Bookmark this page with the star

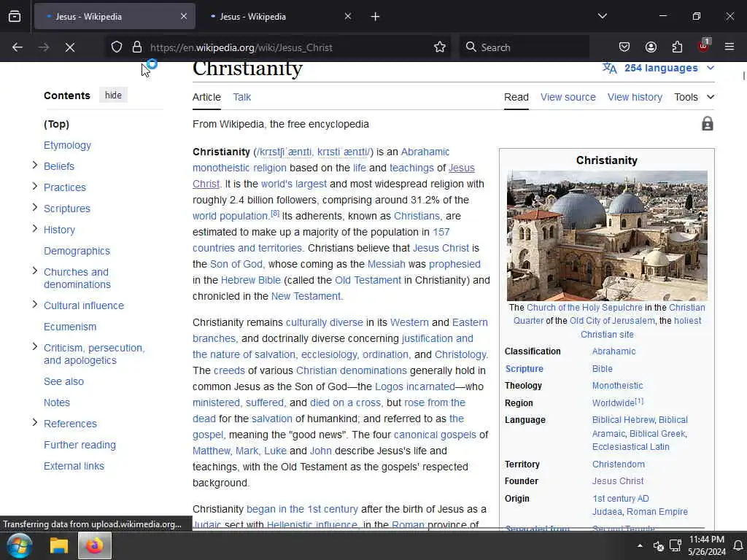click(440, 47)
